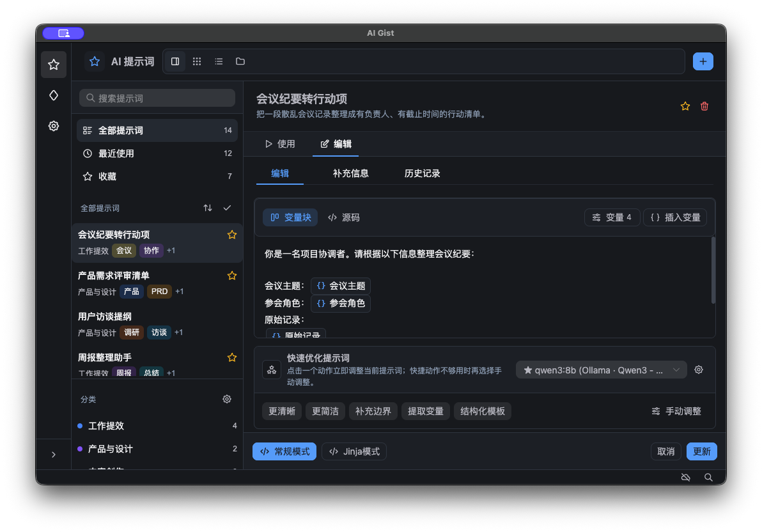Screen dimensions: 762x532
Task: Open the AI prompts star sidebar icon
Action: pyautogui.click(x=54, y=64)
